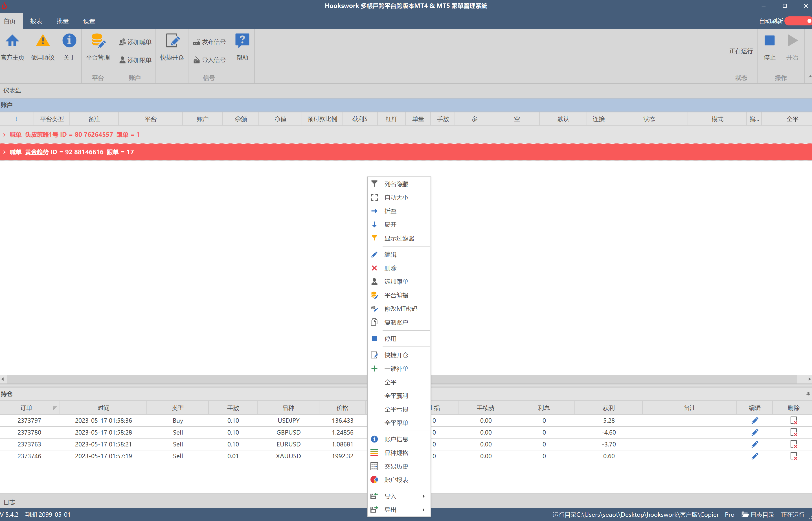The width and height of the screenshot is (812, 521).
Task: Choose 删除 in the context menu
Action: tap(399, 268)
